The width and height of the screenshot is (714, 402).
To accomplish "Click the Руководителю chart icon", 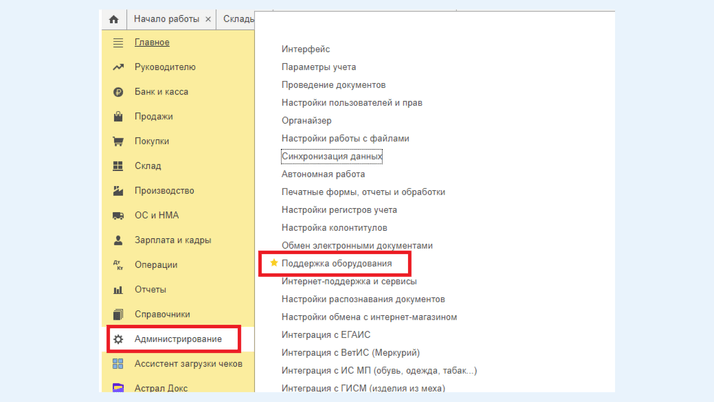I will click(x=118, y=67).
